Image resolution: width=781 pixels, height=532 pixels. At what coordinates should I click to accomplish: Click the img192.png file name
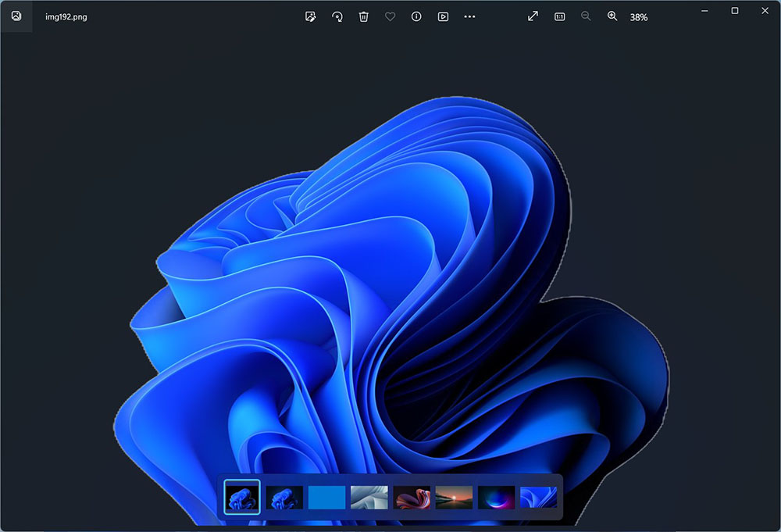(66, 17)
